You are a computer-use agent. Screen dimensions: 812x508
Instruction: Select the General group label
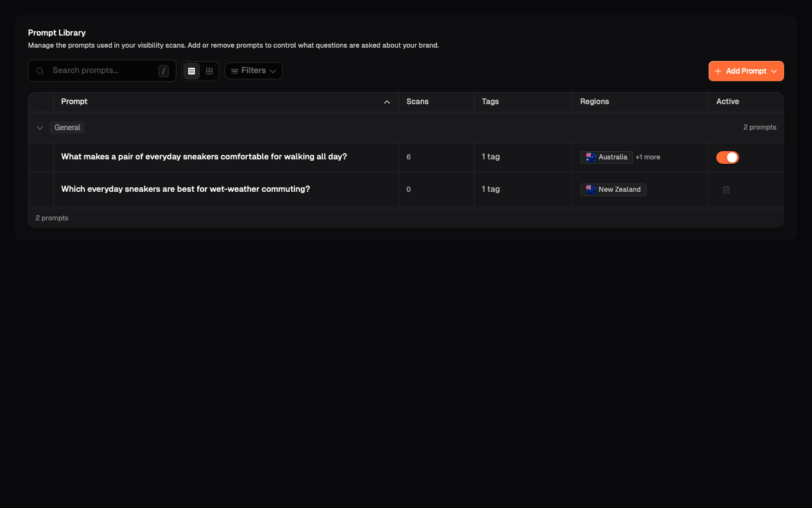67,128
